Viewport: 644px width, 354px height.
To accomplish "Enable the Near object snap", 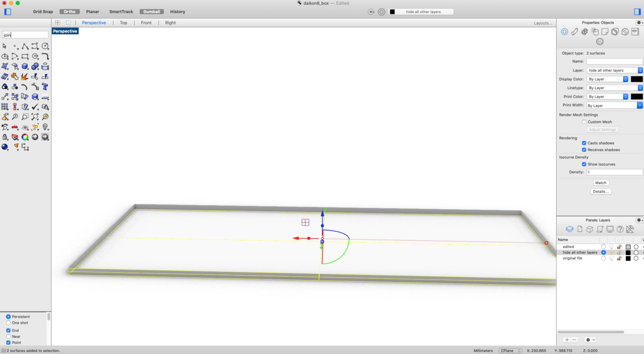I will coord(8,336).
